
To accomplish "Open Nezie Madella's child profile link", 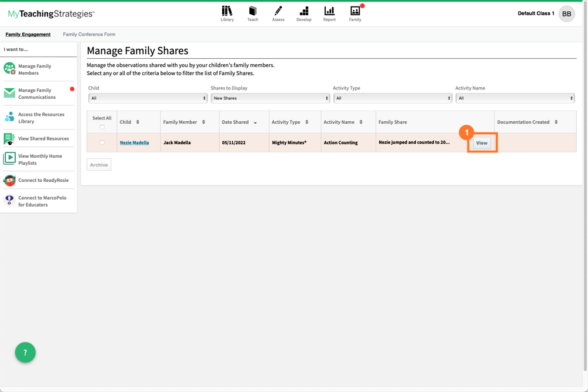I will click(x=135, y=142).
